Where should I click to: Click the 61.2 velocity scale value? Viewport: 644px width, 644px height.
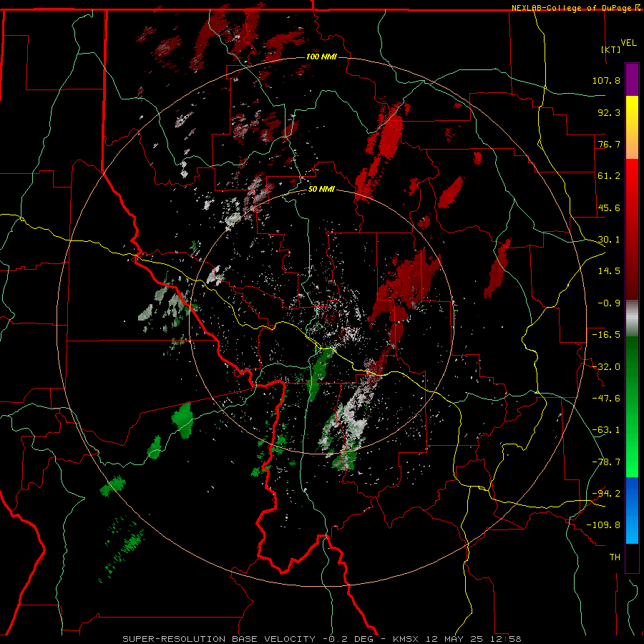[609, 176]
